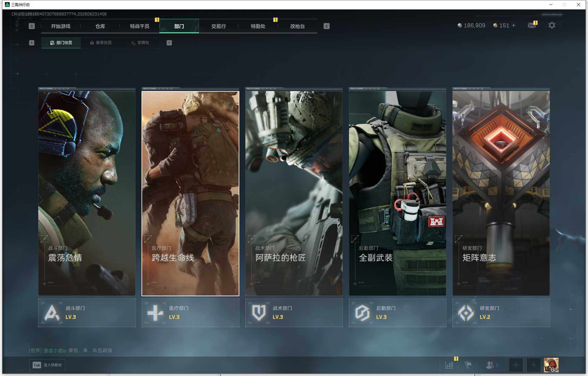Screen dimensions: 588x376
Task: Open the 全副武装 logistics department card
Action: [x=398, y=193]
